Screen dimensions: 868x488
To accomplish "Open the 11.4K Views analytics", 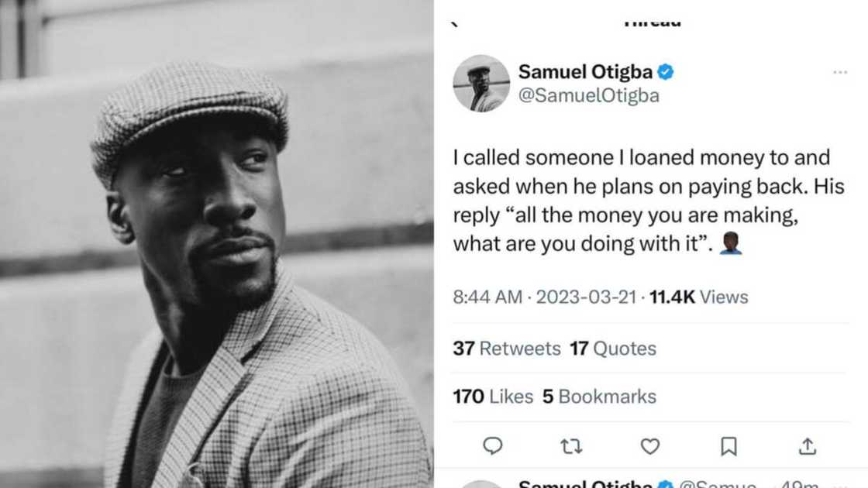I will pyautogui.click(x=698, y=297).
